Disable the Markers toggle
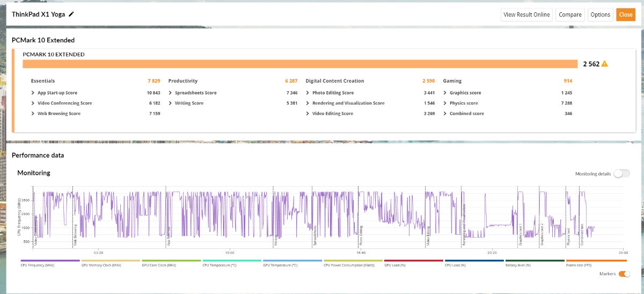The image size is (644, 294). [624, 274]
